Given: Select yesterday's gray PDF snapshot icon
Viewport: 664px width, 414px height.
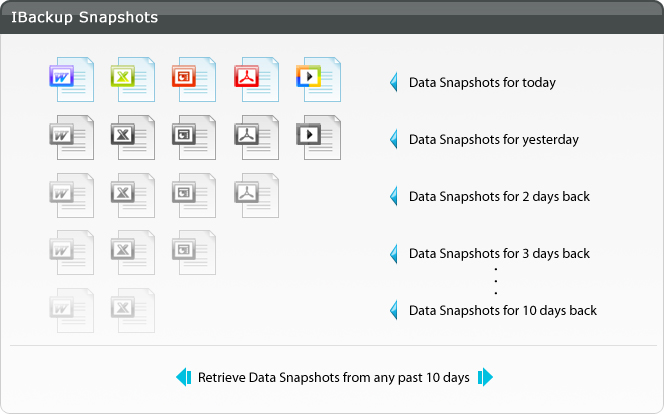Looking at the screenshot, I should pyautogui.click(x=257, y=138).
